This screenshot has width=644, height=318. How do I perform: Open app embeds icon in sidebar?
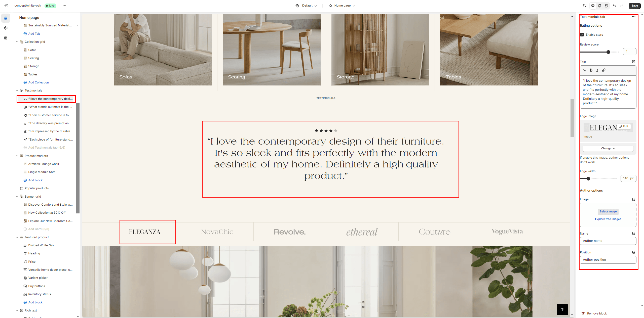(6, 38)
